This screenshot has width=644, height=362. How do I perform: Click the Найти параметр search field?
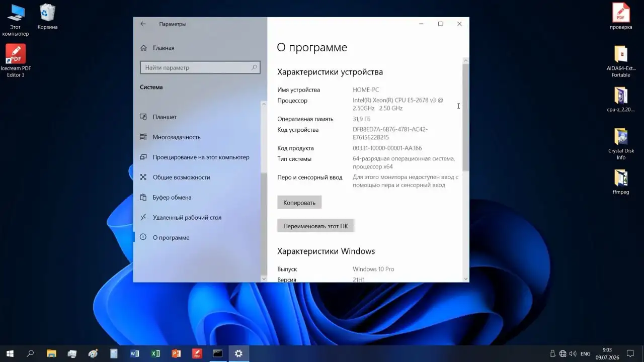(x=200, y=67)
